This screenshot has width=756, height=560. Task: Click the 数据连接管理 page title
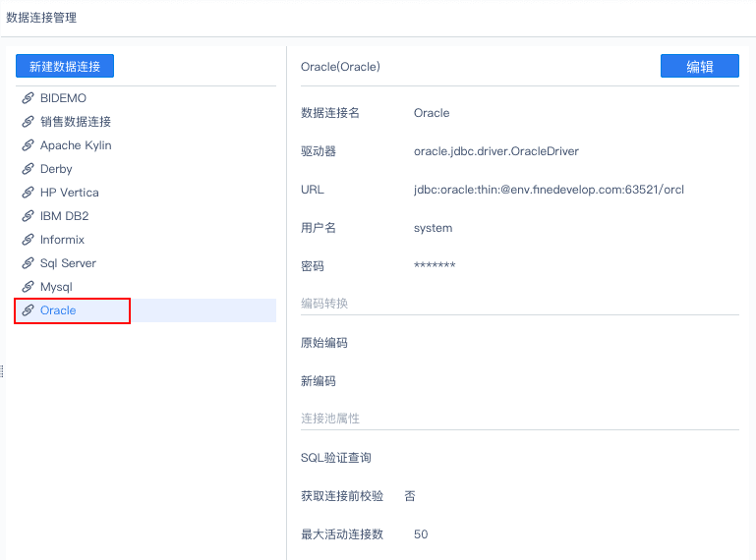(x=41, y=18)
